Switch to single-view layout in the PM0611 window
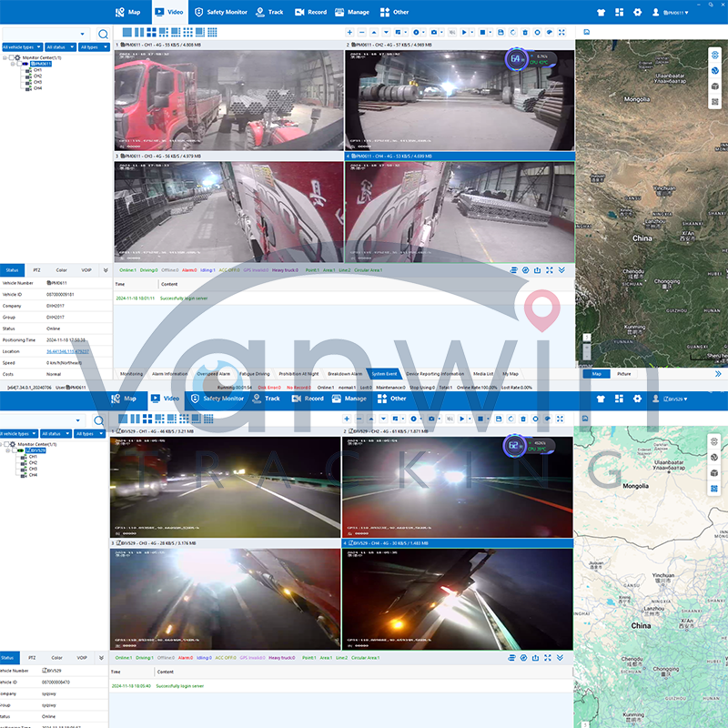Viewport: 728px width, 728px height. [x=126, y=32]
